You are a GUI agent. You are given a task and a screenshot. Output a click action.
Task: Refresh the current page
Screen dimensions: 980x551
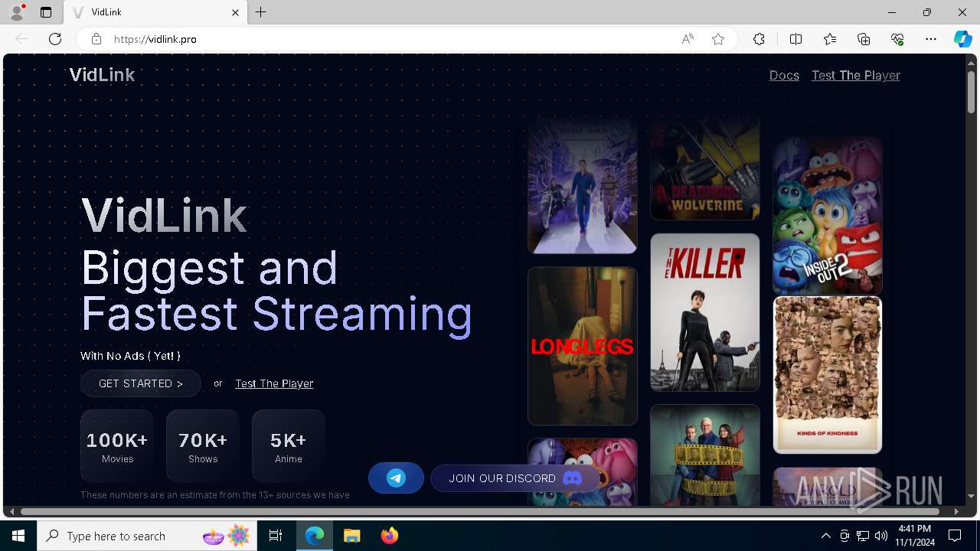tap(55, 39)
